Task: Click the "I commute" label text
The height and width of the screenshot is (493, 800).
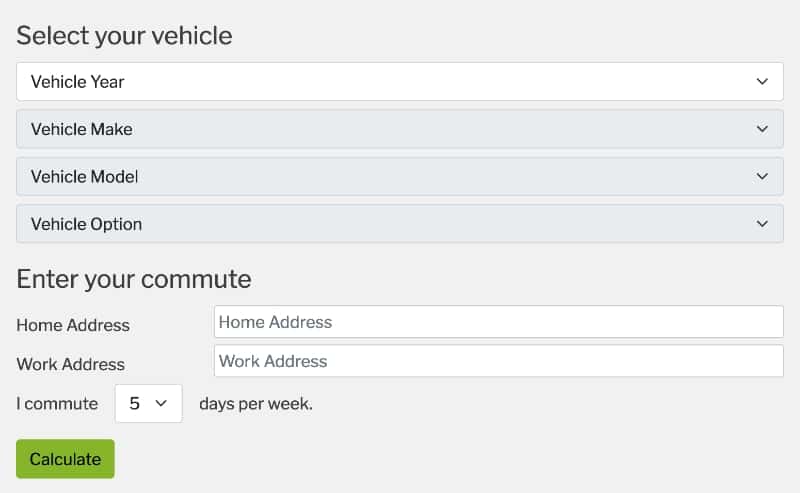Action: point(57,404)
